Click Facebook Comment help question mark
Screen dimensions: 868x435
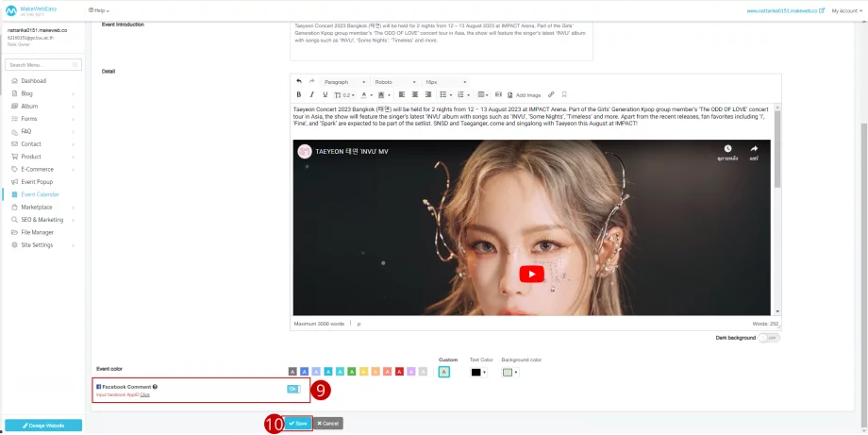coord(155,387)
